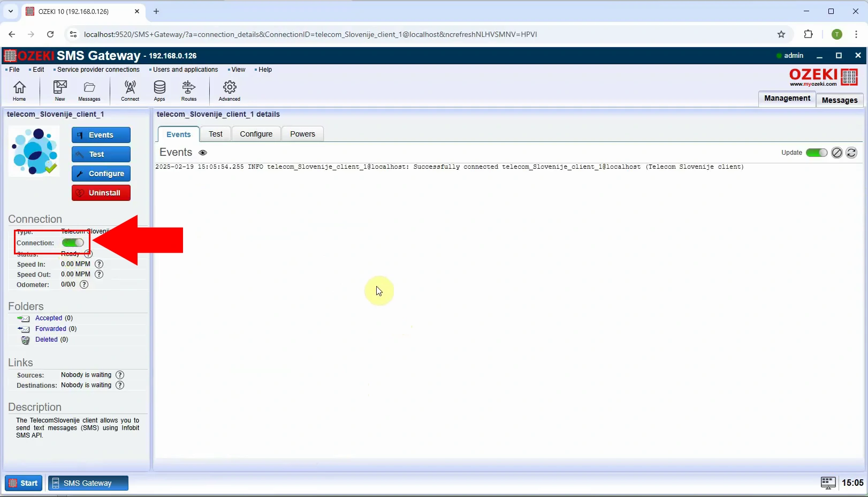Open the Messages folder toolbar icon
Image resolution: width=868 pixels, height=497 pixels.
point(89,90)
